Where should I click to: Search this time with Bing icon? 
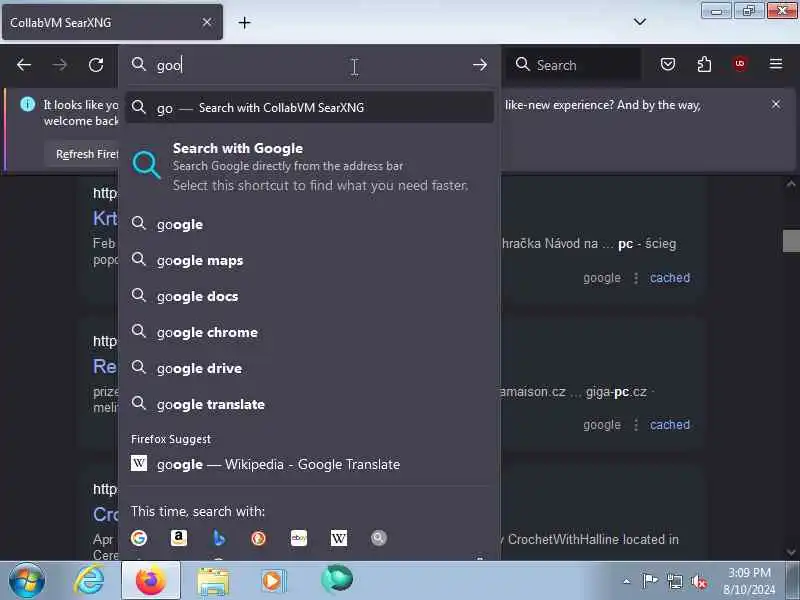click(219, 538)
